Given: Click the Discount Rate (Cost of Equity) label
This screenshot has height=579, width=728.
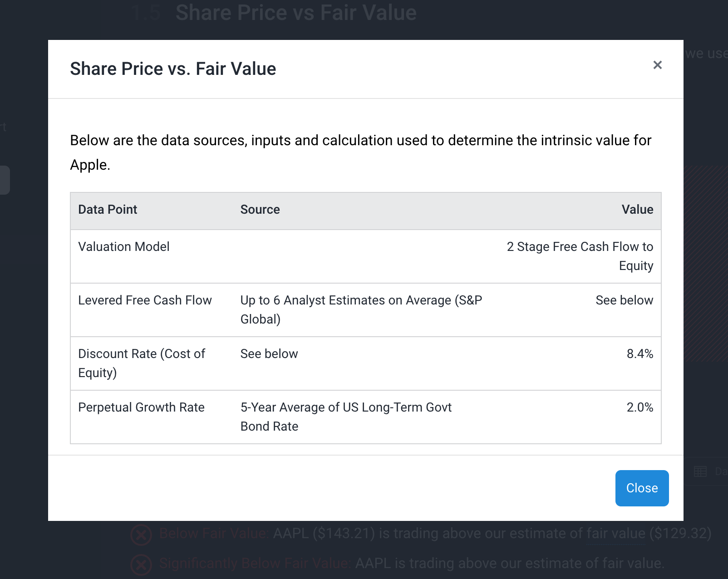Looking at the screenshot, I should click(142, 363).
